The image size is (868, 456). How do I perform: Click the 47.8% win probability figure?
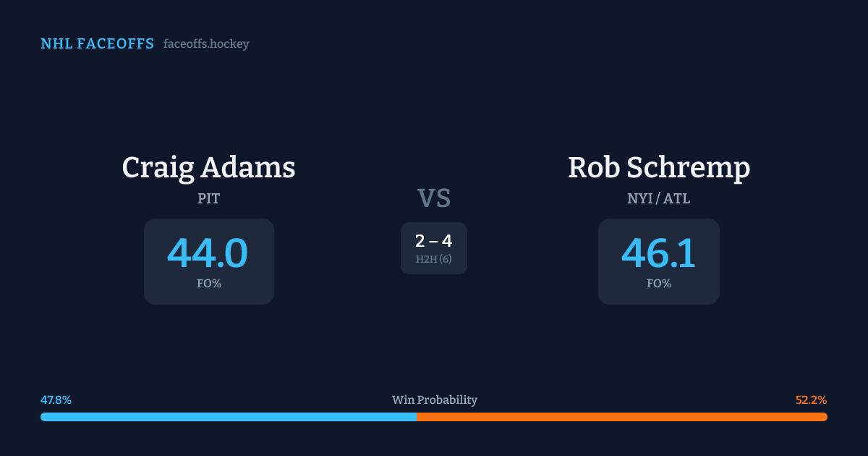[56, 400]
